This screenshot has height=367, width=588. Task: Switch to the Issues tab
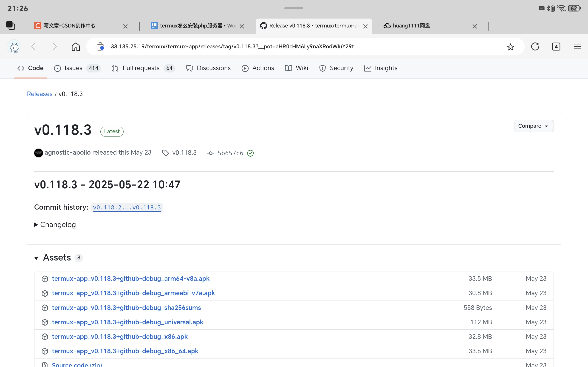[x=73, y=68]
